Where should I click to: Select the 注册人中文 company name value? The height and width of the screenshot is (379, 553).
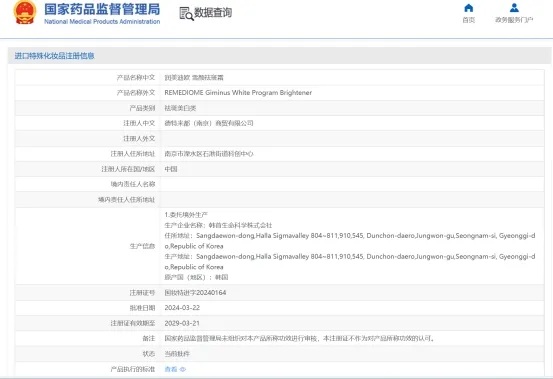pos(209,123)
